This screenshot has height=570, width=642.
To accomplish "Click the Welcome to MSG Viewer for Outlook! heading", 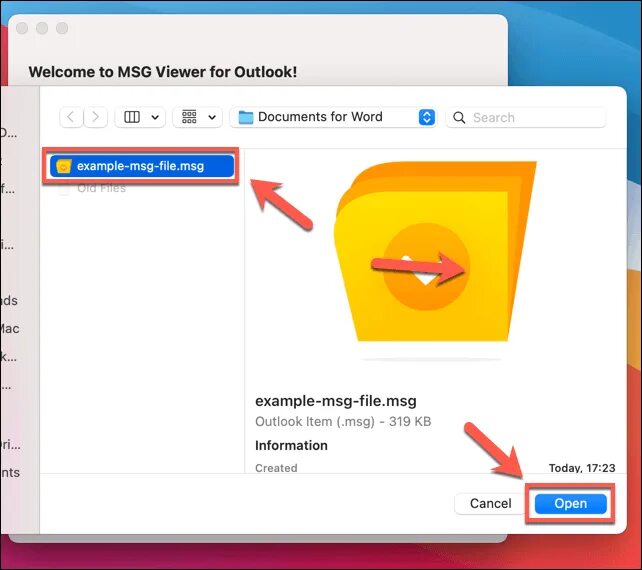I will coord(163,72).
